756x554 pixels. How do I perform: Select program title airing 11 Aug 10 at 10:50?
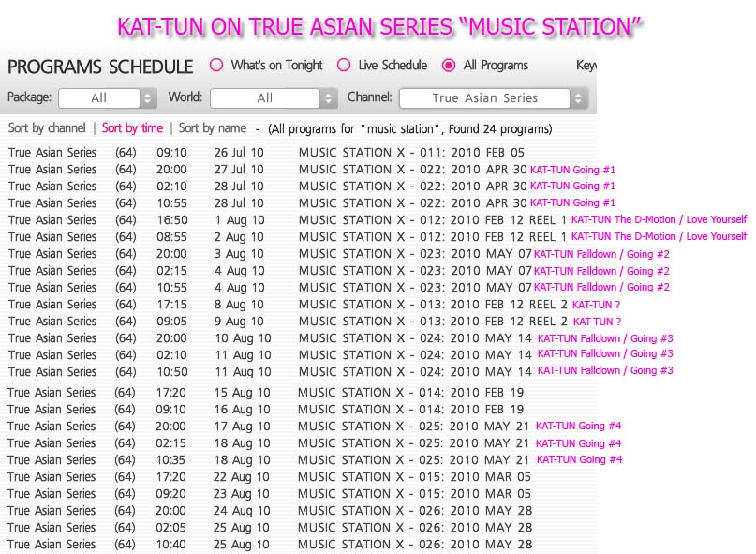(x=415, y=372)
